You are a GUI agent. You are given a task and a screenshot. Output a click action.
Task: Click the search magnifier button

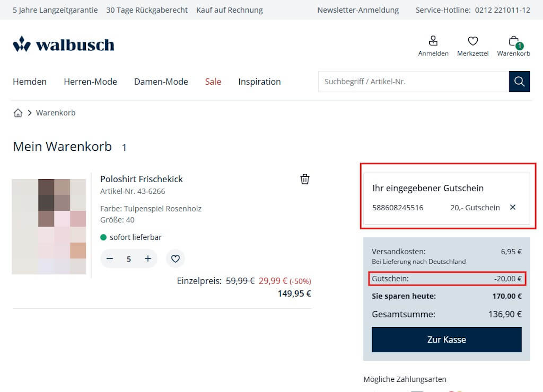point(520,81)
